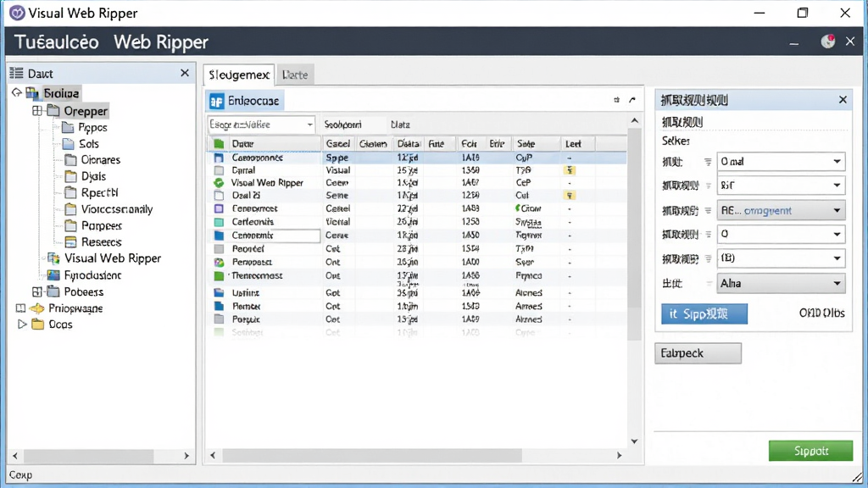Expand the Ocps folder triangle
Screen dimensions: 868x488
[21, 324]
